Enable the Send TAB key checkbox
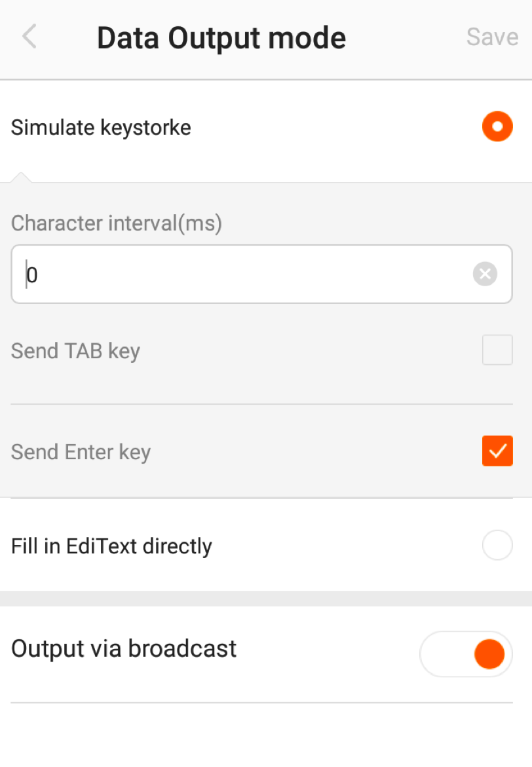The image size is (532, 767). coord(497,350)
